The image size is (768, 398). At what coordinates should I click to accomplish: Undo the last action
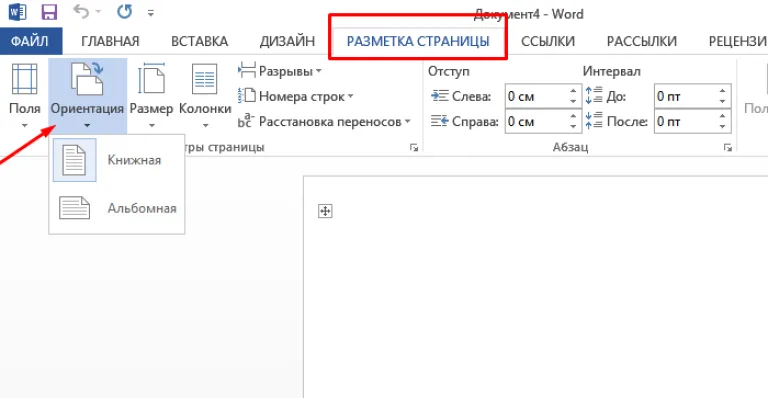pos(81,11)
